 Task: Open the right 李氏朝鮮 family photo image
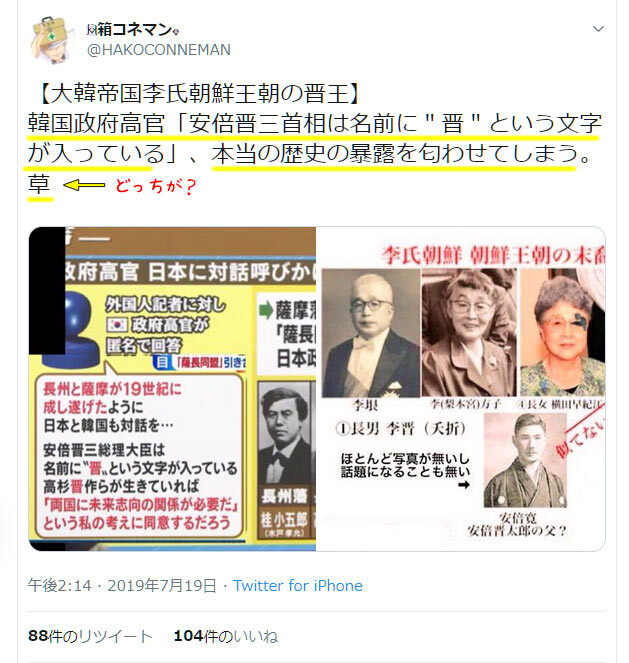[x=460, y=389]
